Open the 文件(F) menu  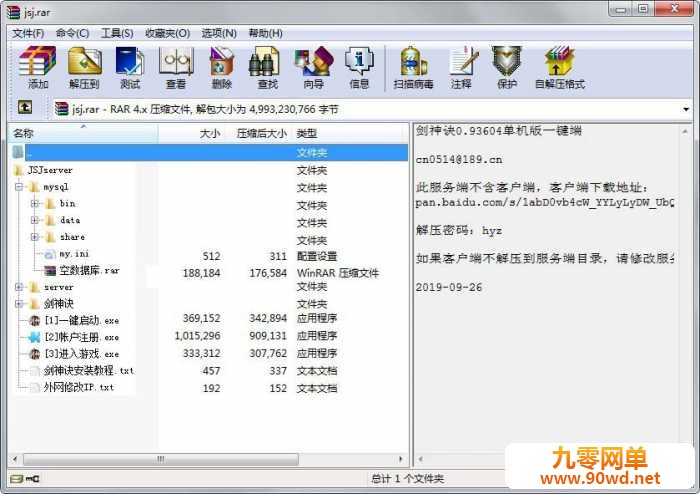click(x=28, y=33)
